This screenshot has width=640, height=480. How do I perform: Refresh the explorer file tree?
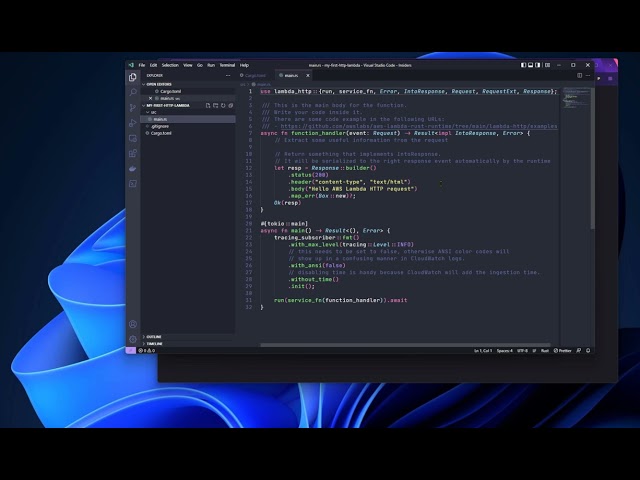click(x=223, y=106)
